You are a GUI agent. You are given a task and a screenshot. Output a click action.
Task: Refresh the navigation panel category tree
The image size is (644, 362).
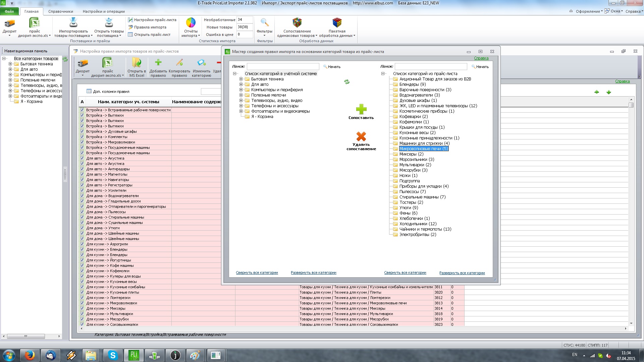pos(65,59)
